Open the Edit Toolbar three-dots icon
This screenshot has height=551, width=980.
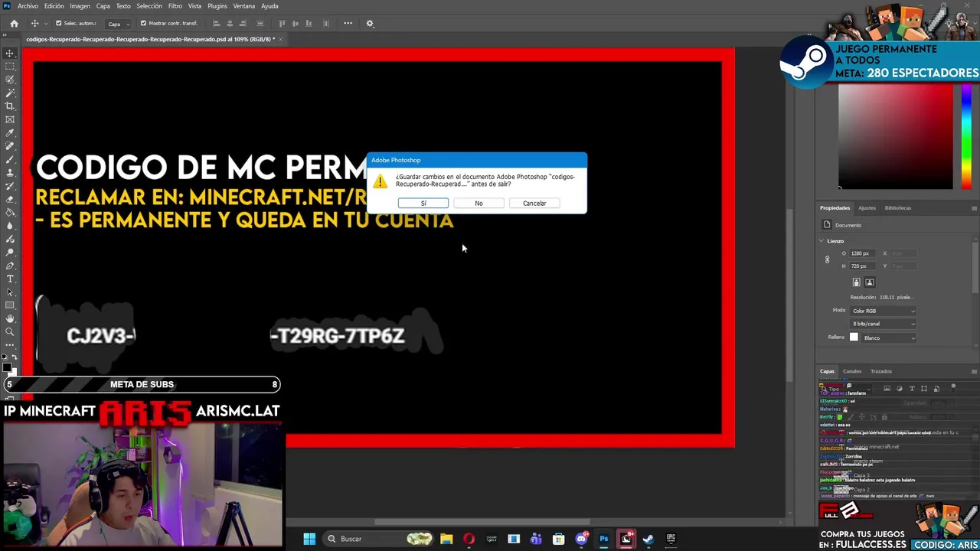click(x=10, y=345)
